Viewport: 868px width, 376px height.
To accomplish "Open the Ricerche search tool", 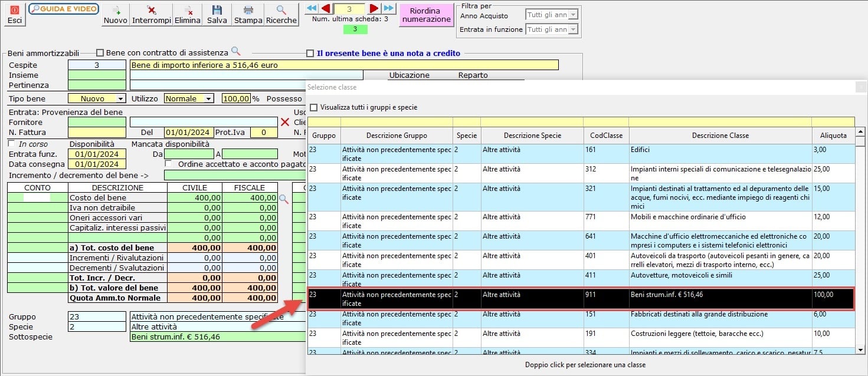I will (x=281, y=15).
